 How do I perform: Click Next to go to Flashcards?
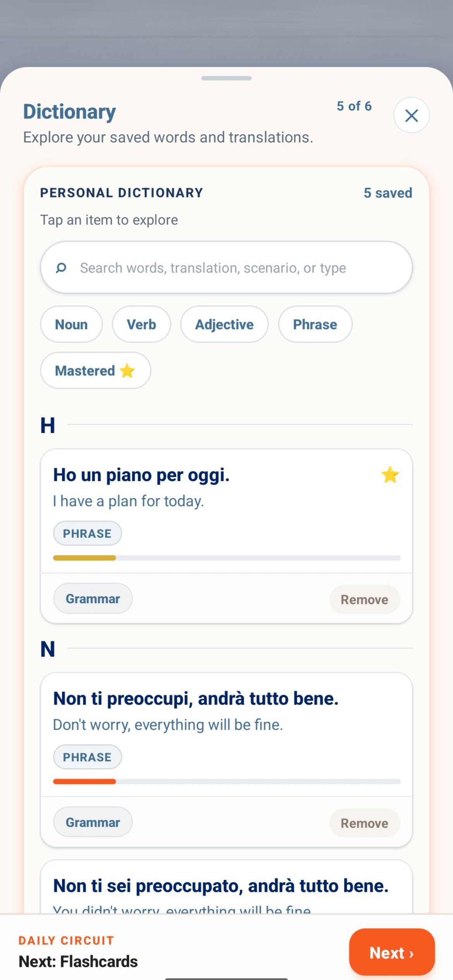point(392,952)
